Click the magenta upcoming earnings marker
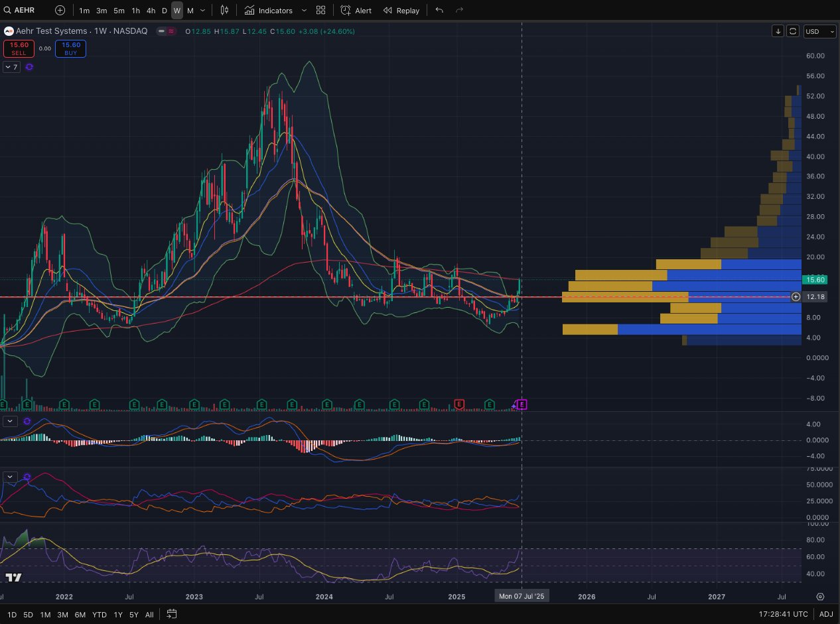840x624 pixels. click(x=522, y=404)
